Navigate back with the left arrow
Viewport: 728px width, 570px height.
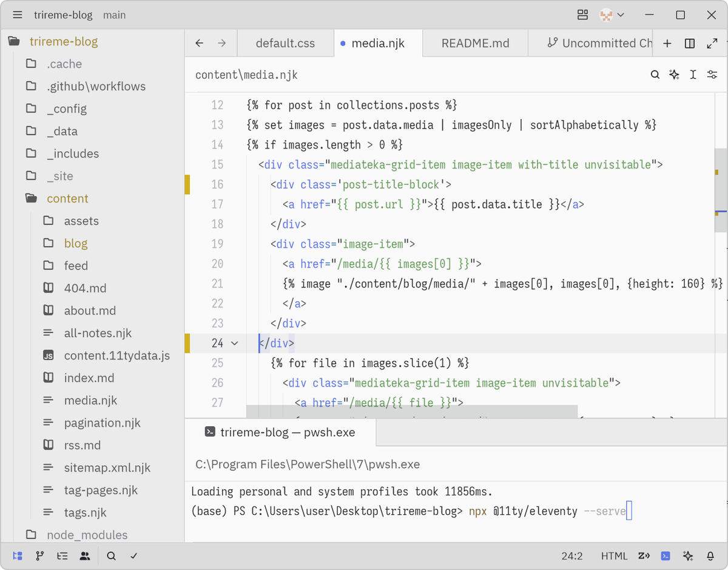(x=200, y=43)
